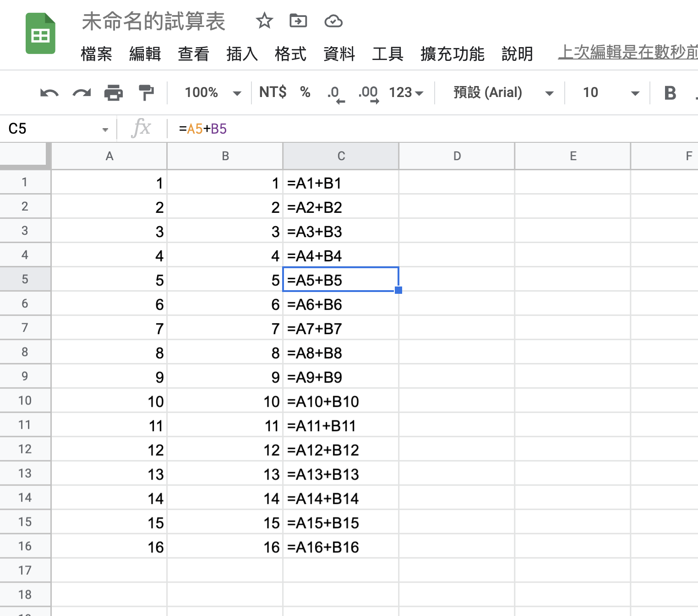Check the cloud save status icon
This screenshot has width=698, height=616.
(x=333, y=21)
